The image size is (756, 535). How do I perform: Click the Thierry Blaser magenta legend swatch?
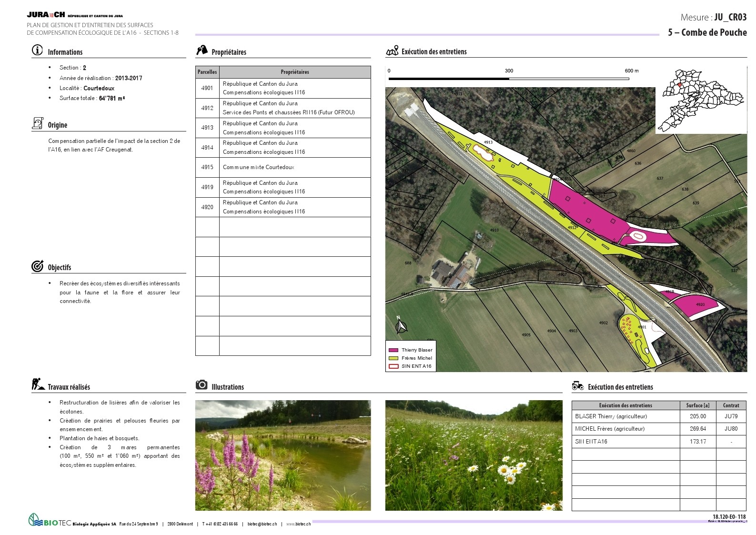point(393,350)
